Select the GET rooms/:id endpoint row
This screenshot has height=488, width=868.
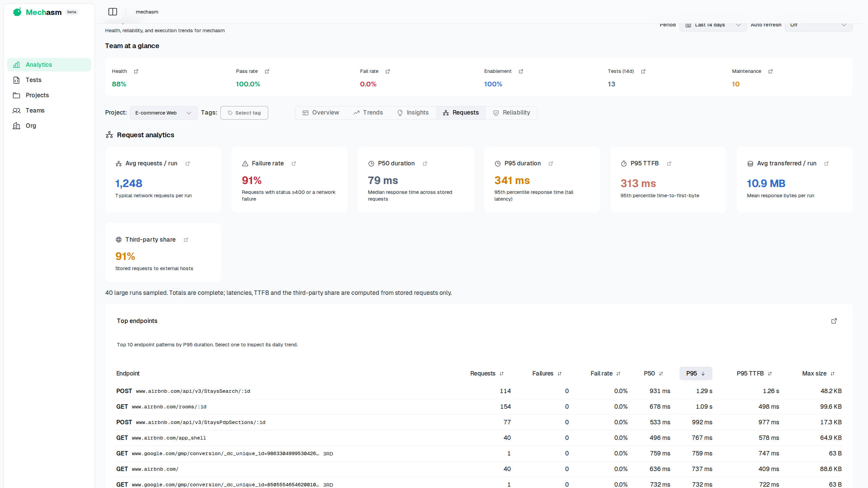coord(479,407)
